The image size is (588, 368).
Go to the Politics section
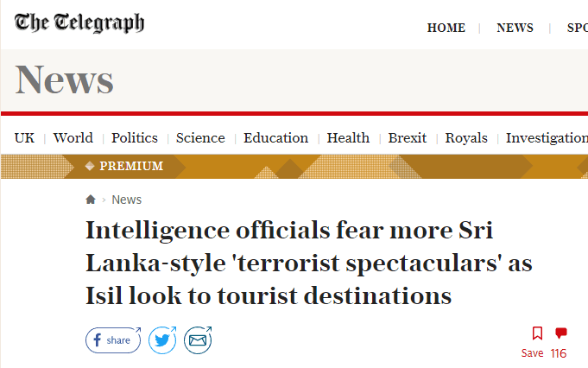click(134, 138)
